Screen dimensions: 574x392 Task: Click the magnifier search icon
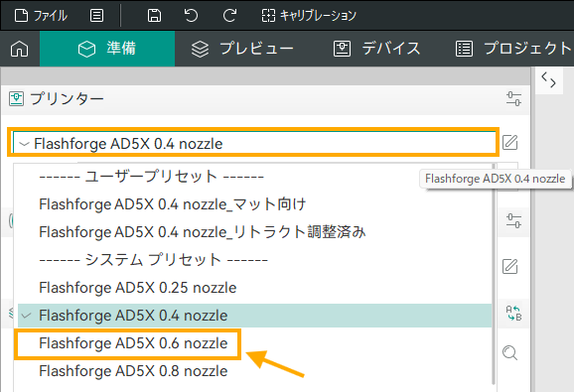point(509,353)
